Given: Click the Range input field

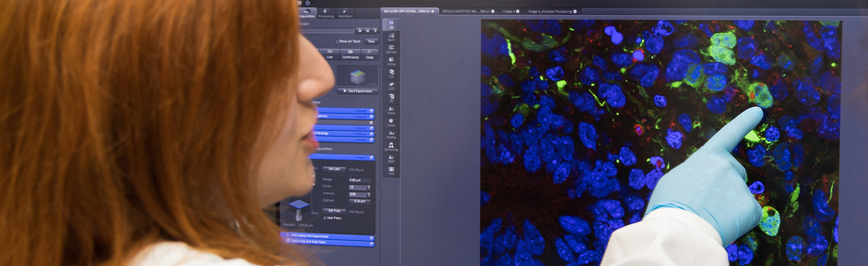Looking at the screenshot, I should [359, 180].
